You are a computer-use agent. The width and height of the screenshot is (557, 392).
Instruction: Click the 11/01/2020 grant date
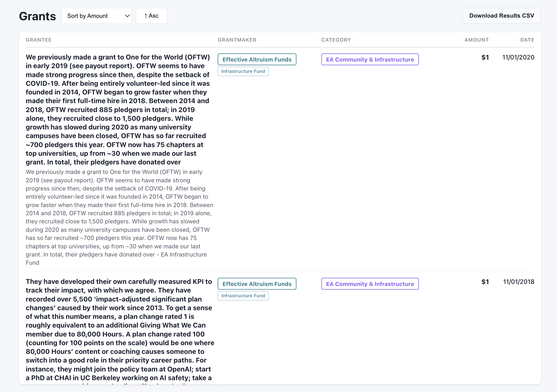click(x=518, y=57)
